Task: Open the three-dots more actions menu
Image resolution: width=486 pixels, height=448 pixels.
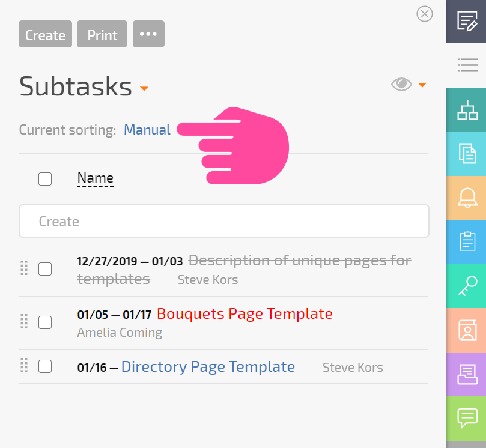Action: pos(148,34)
